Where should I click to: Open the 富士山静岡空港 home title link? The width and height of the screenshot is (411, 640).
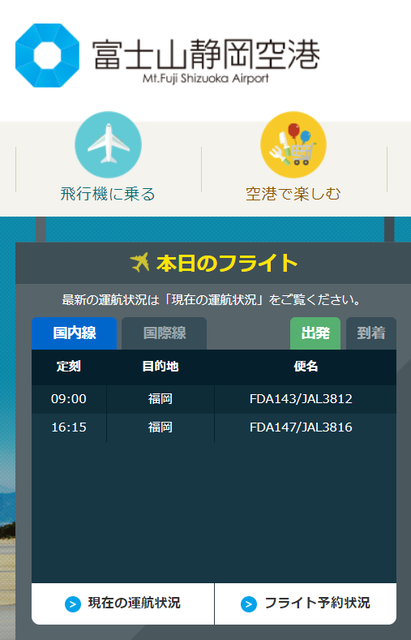pos(206,54)
